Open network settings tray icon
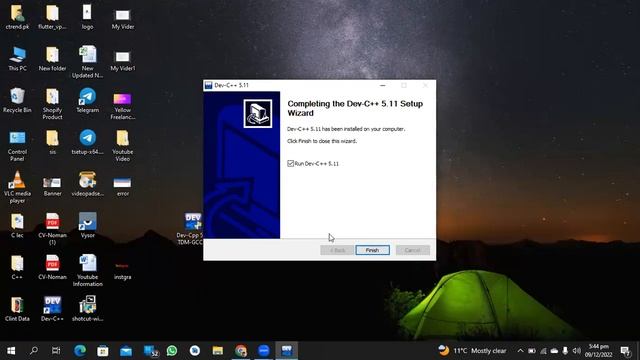The width and height of the screenshot is (640, 360). tap(543, 351)
